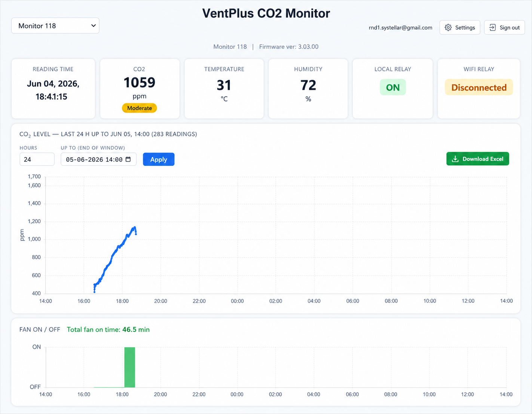Click the HUMIDITY card label
Screen dimensions: 532x414
pos(308,69)
